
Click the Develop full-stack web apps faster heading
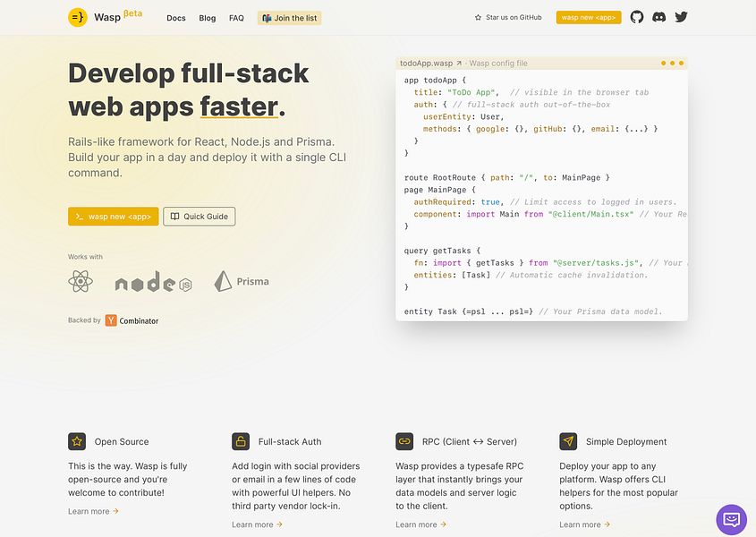click(x=189, y=89)
